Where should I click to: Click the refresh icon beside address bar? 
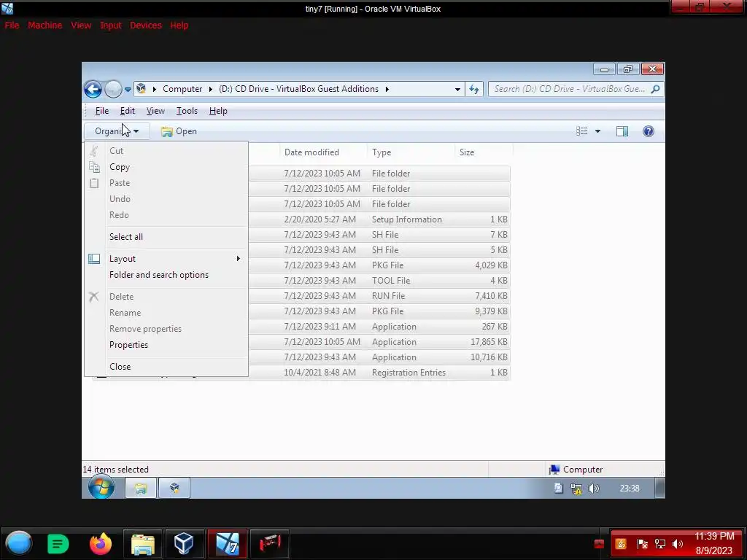pos(474,89)
